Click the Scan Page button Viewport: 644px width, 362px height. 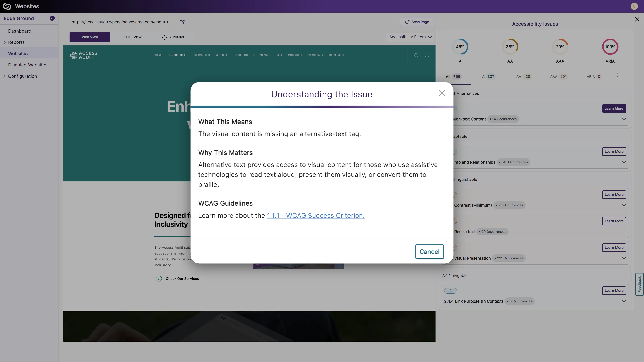click(x=416, y=22)
